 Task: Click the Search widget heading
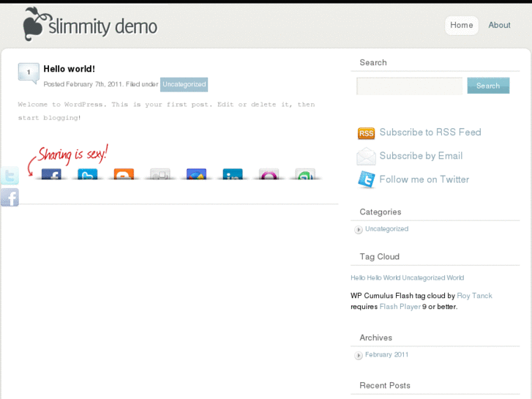click(373, 62)
